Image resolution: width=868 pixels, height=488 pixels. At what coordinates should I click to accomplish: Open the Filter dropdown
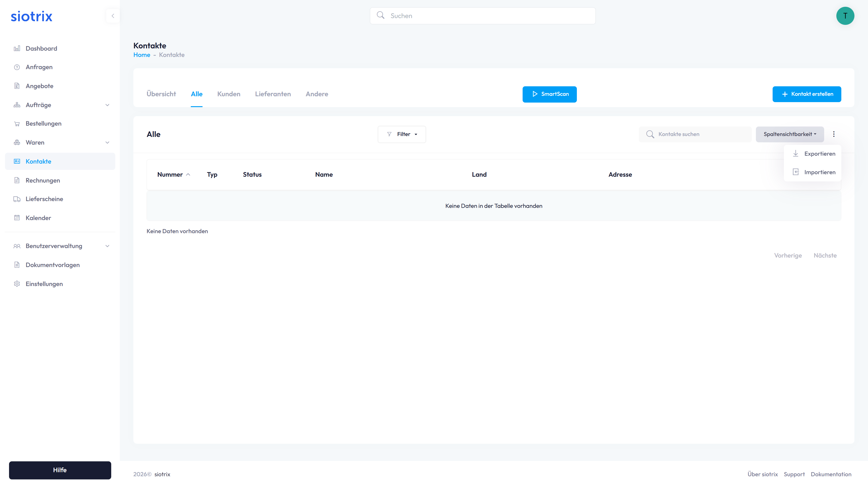point(402,134)
